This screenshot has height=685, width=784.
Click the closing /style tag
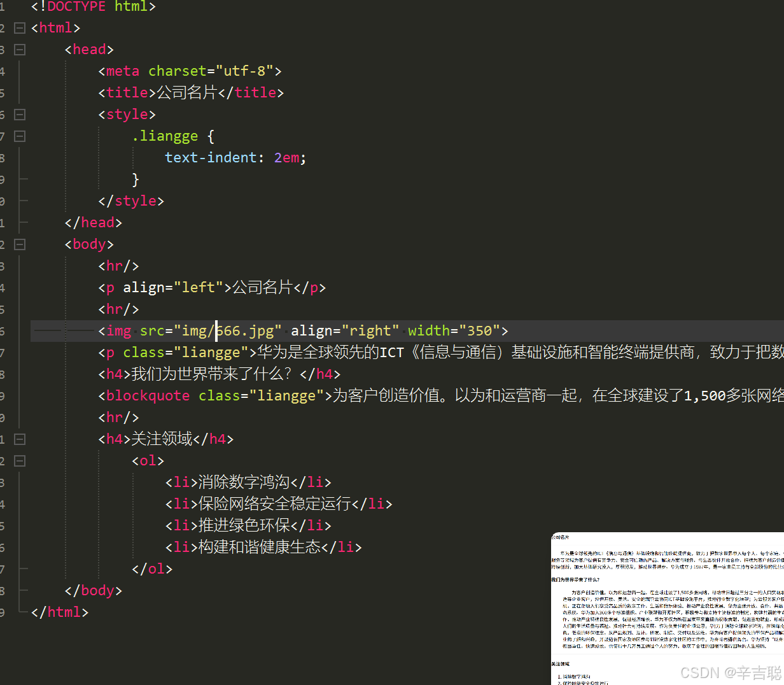[131, 201]
